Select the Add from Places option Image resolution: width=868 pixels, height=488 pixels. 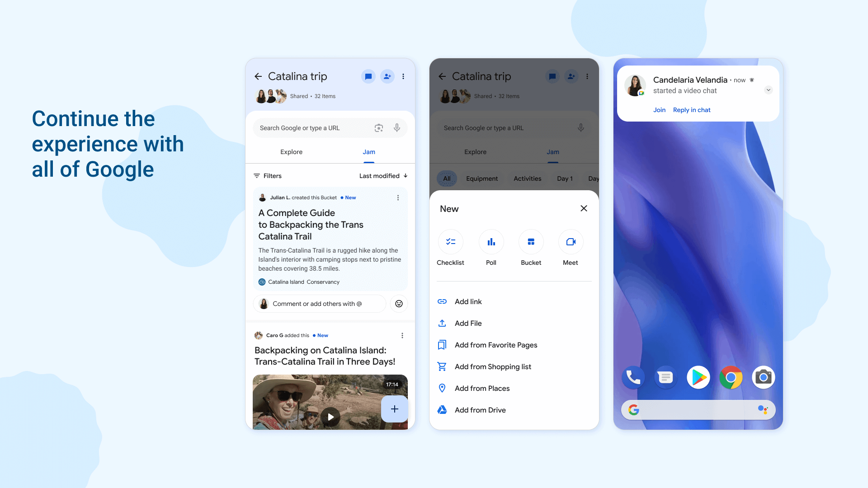pos(481,388)
